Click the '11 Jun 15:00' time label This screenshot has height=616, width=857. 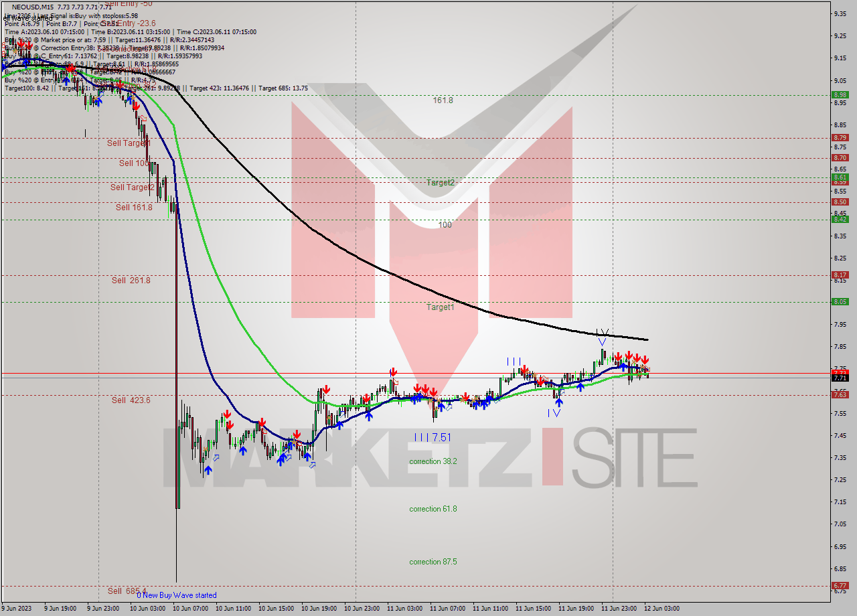(x=533, y=609)
